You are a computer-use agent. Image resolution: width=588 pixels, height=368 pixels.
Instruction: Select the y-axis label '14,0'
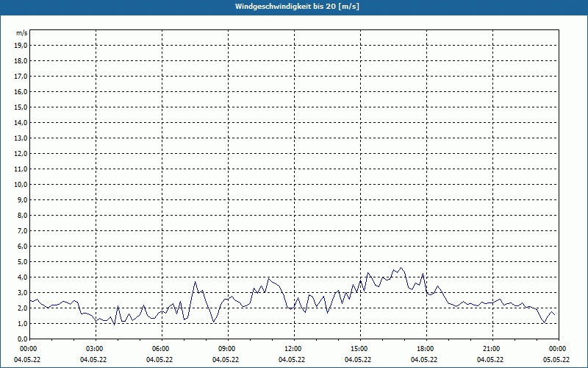tap(21, 123)
